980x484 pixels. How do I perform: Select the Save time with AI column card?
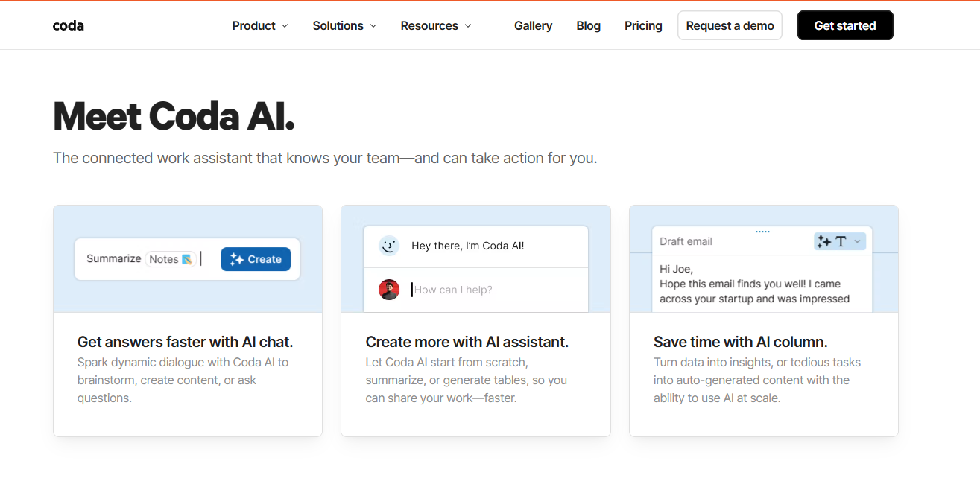(x=764, y=321)
